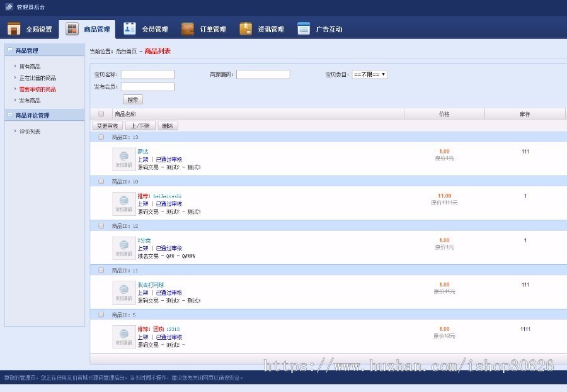567x392 pixels.
Task: Click the 管理员后台 logo icon top-left
Action: click(x=8, y=7)
